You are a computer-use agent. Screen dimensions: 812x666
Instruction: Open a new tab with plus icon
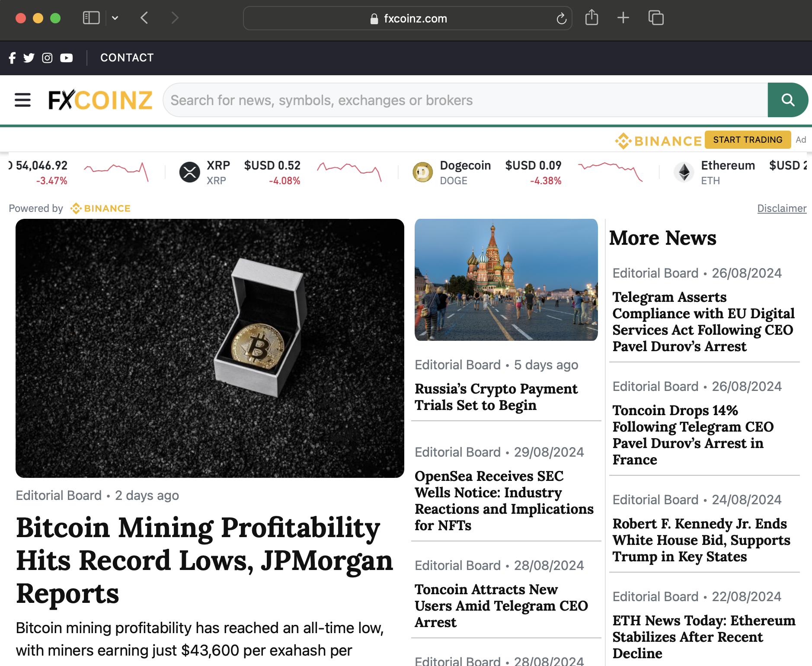tap(623, 18)
